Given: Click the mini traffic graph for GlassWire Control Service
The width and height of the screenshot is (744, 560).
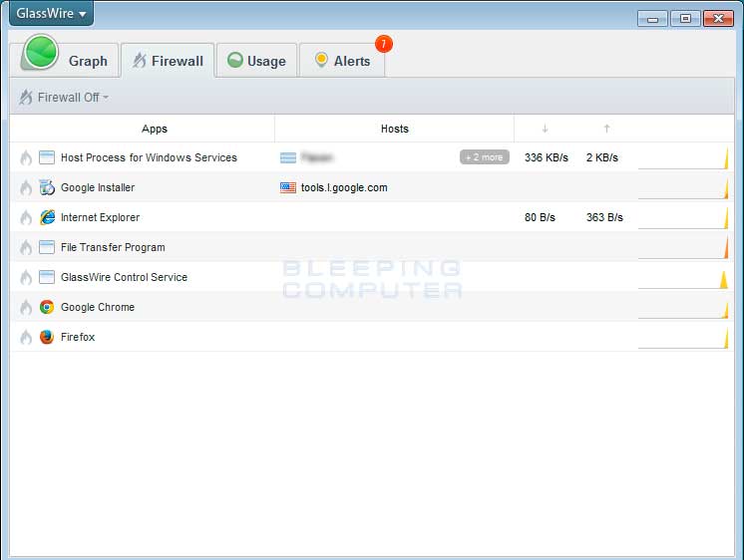Looking at the screenshot, I should tap(683, 278).
